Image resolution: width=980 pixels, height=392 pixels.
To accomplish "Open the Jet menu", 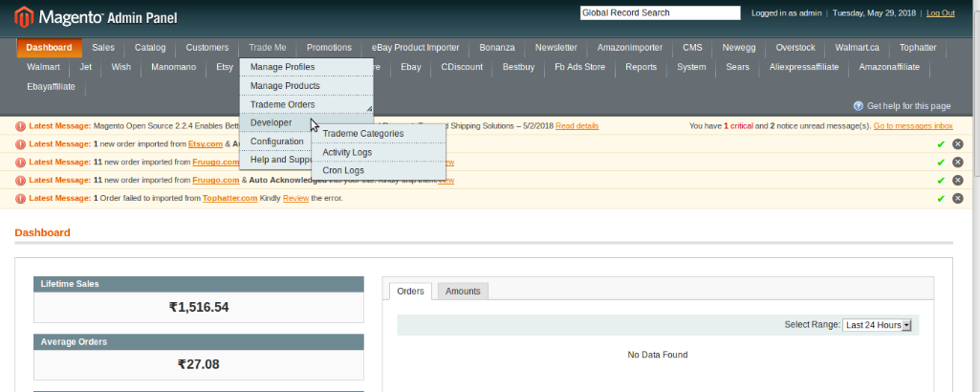I will coord(86,67).
